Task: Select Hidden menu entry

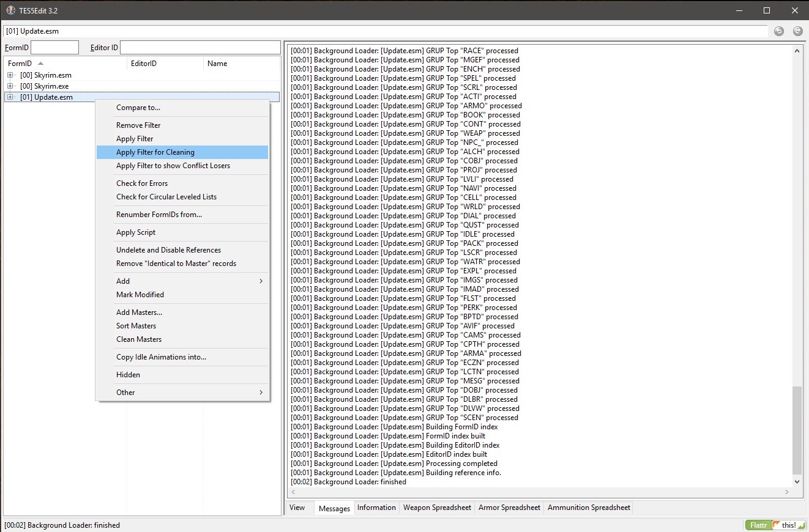Action: pyautogui.click(x=182, y=375)
